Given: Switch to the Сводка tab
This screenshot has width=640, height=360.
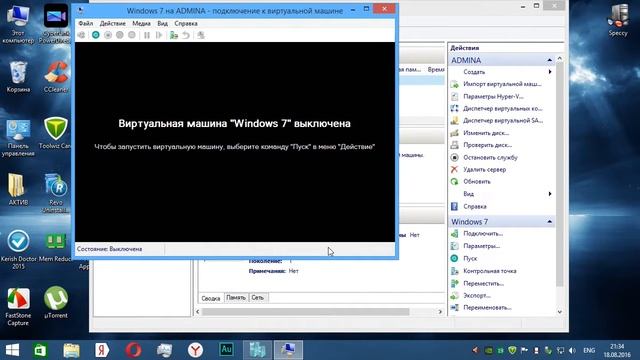Looking at the screenshot, I should [211, 298].
